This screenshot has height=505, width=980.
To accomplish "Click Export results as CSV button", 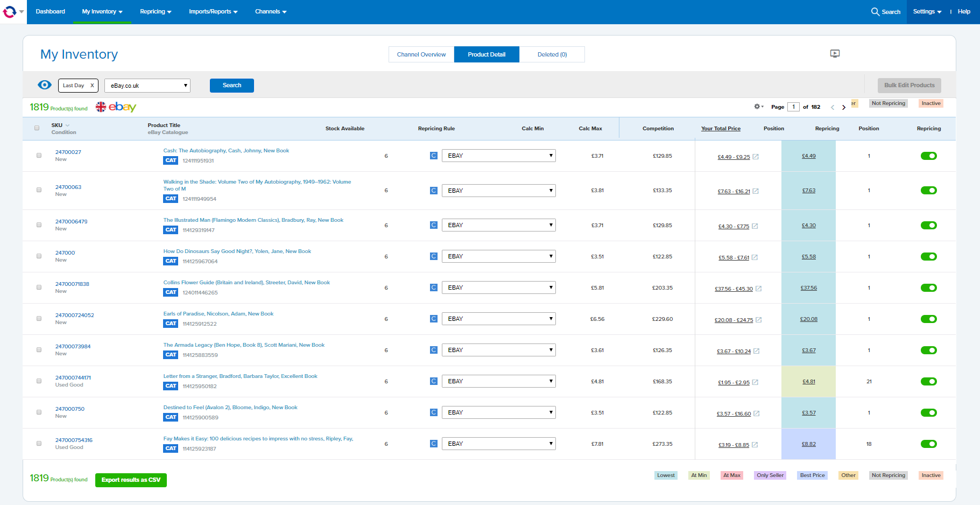I will tap(131, 480).
